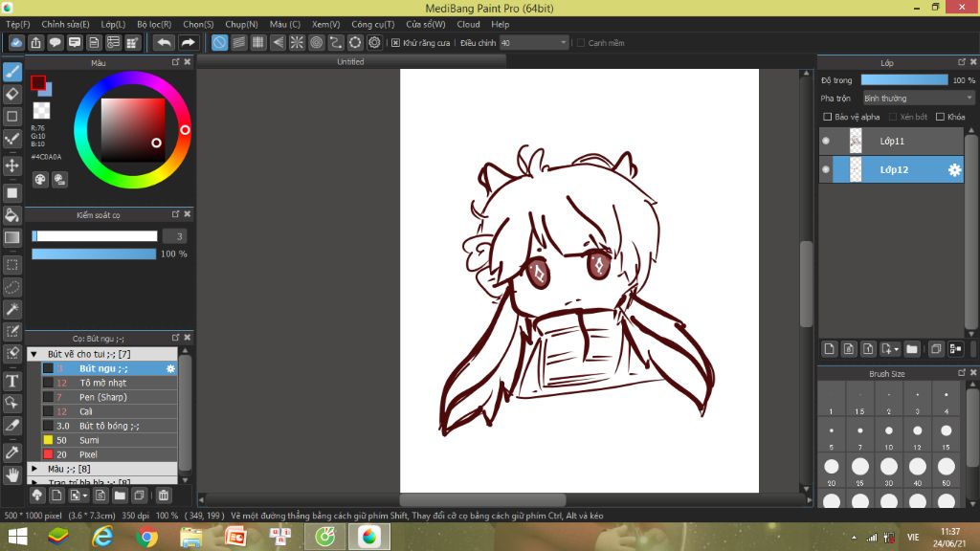Click the Windows Start button
This screenshot has width=980, height=551.
pyautogui.click(x=17, y=537)
